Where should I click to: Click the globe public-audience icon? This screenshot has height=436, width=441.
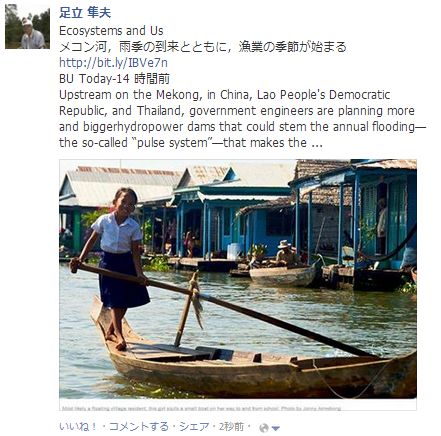point(264,428)
